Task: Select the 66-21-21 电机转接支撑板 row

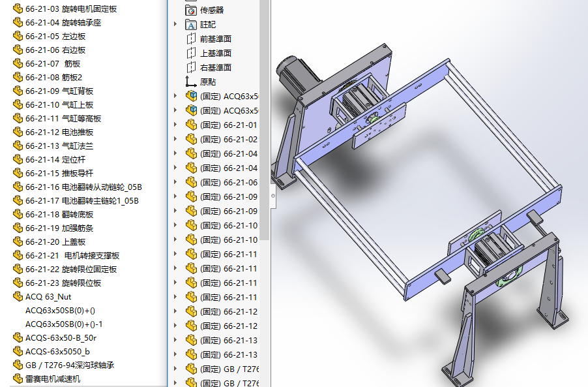Action: [x=66, y=256]
